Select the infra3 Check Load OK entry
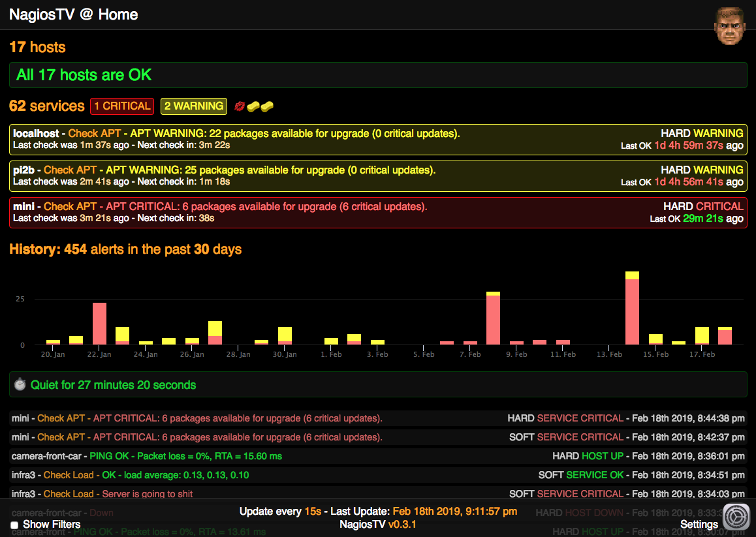 (378, 475)
